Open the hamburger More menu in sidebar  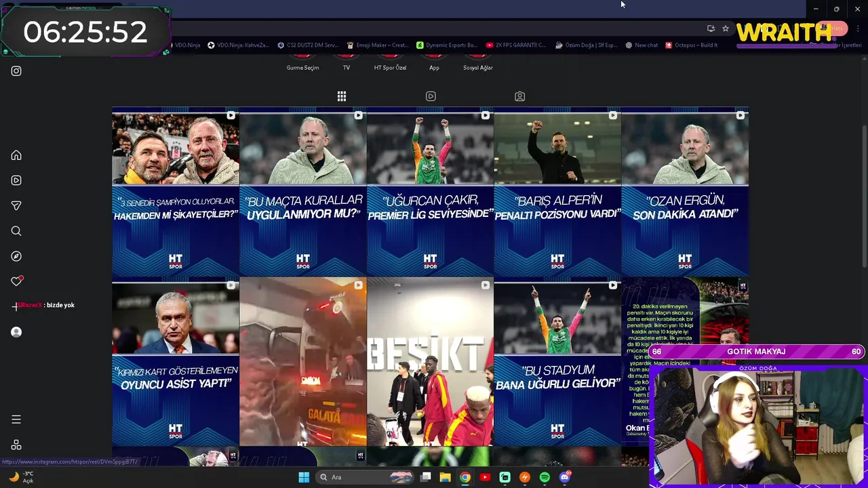point(16,420)
